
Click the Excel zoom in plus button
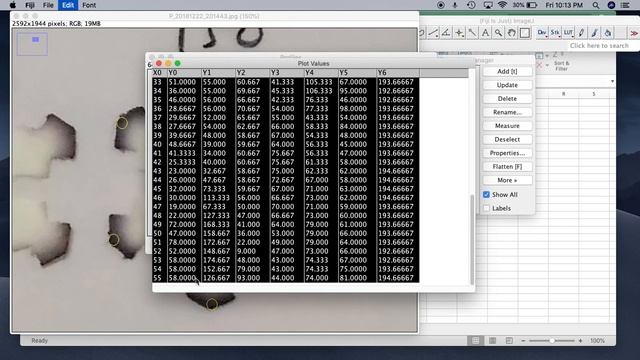[x=580, y=340]
